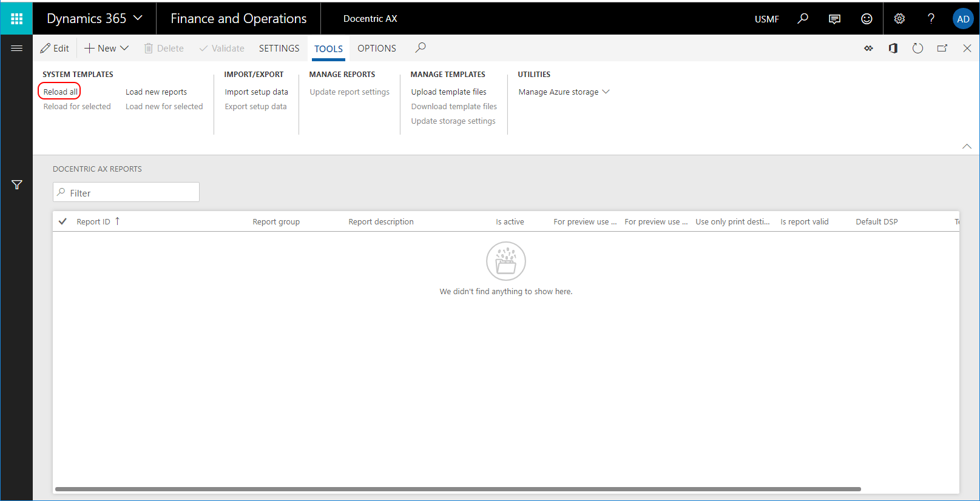The width and height of the screenshot is (980, 501).
Task: Click Load new reports
Action: [156, 92]
